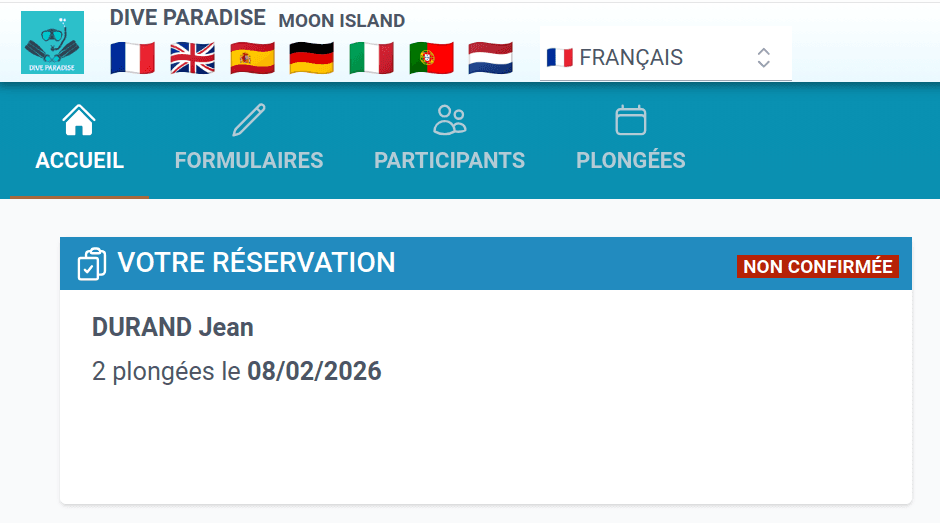Click the Netherlands flag
This screenshot has width=940, height=523.
pos(491,57)
